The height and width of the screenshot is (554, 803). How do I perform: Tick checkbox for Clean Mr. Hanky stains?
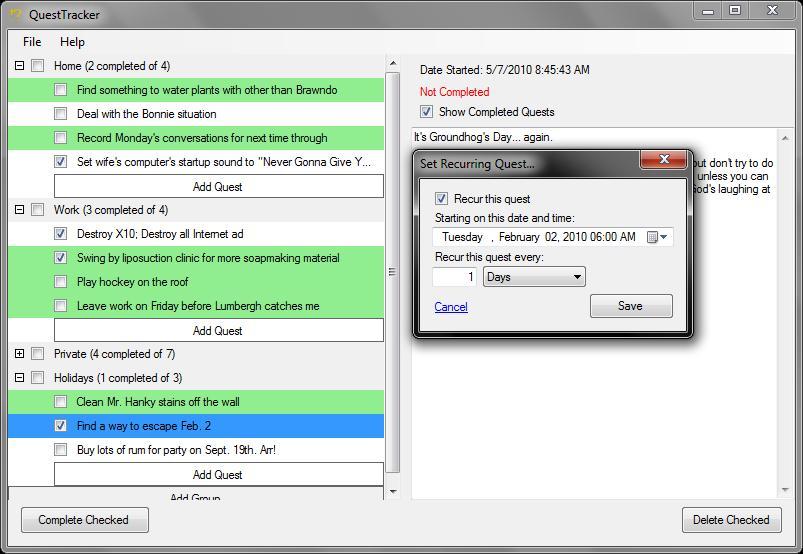click(x=60, y=401)
